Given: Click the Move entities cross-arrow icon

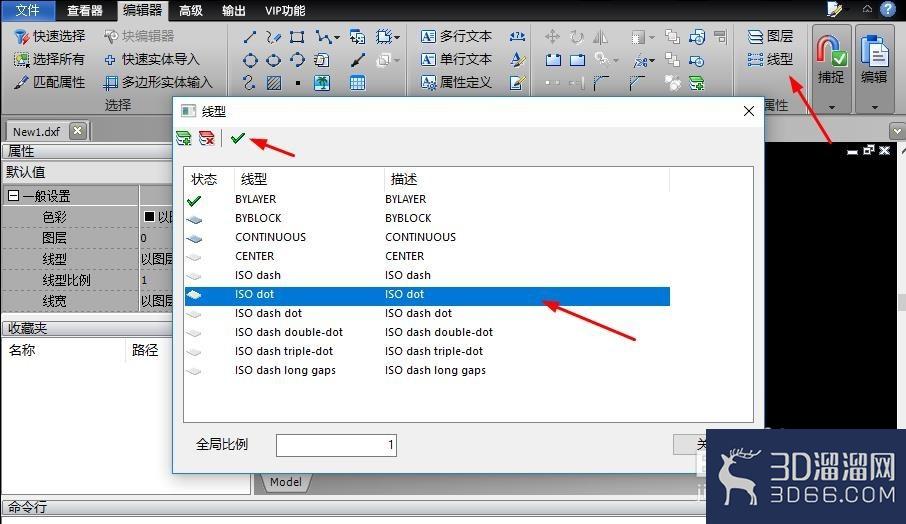Looking at the screenshot, I should [x=552, y=37].
